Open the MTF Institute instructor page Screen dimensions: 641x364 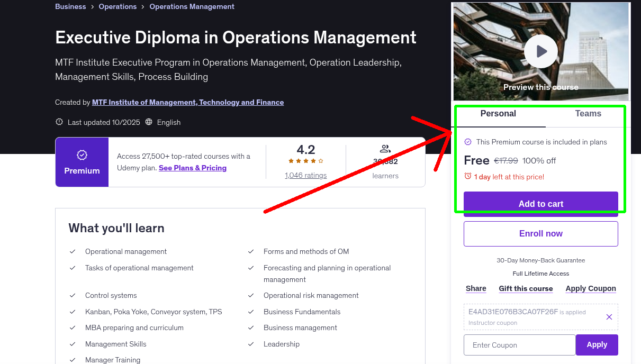click(x=188, y=102)
